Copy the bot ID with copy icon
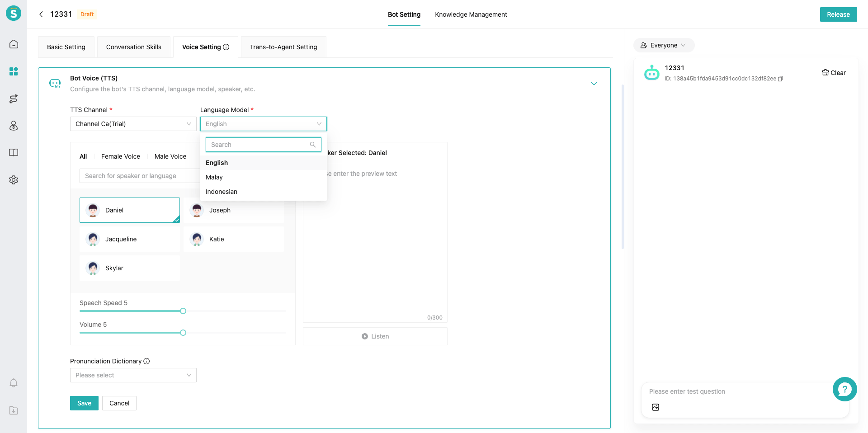The height and width of the screenshot is (433, 868). click(x=780, y=79)
